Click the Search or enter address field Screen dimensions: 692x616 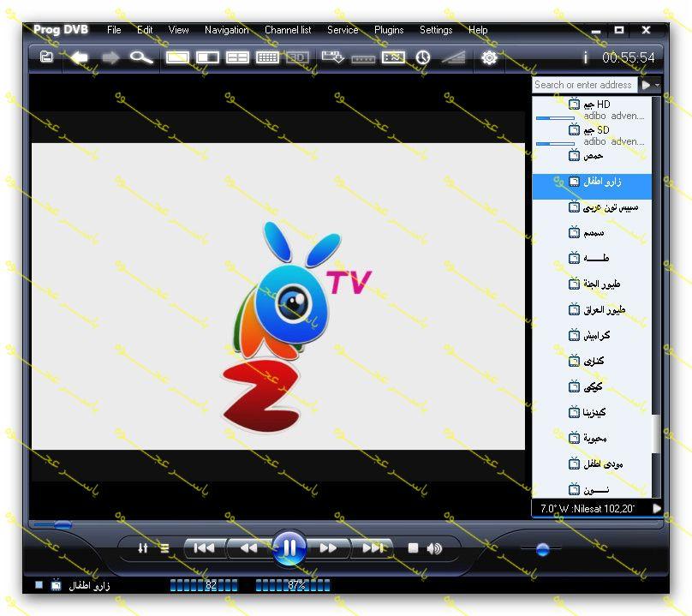point(584,84)
